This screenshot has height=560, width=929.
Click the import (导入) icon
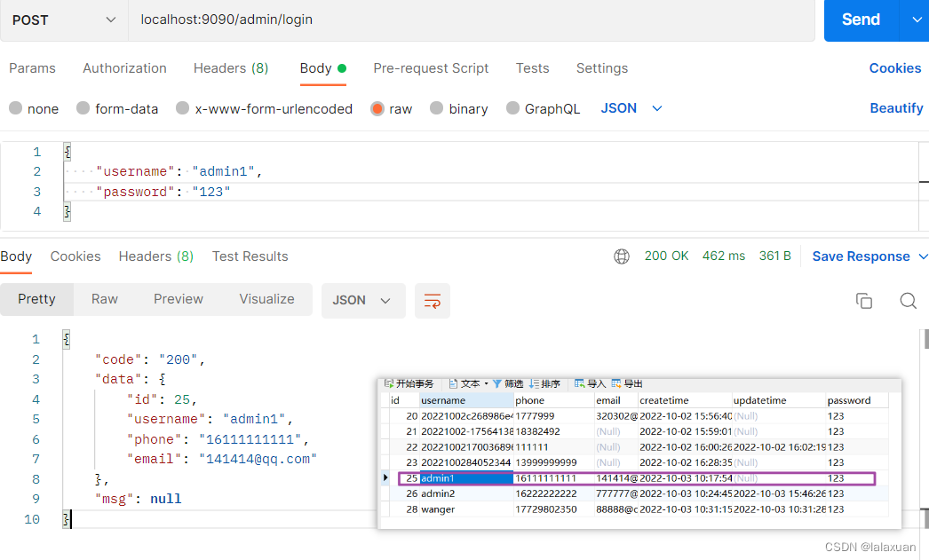coord(579,383)
